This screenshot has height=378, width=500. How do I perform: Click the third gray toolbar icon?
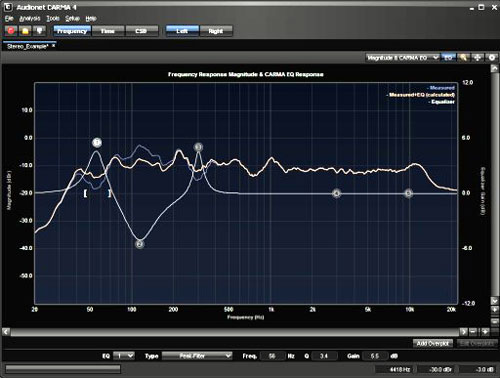(x=40, y=31)
